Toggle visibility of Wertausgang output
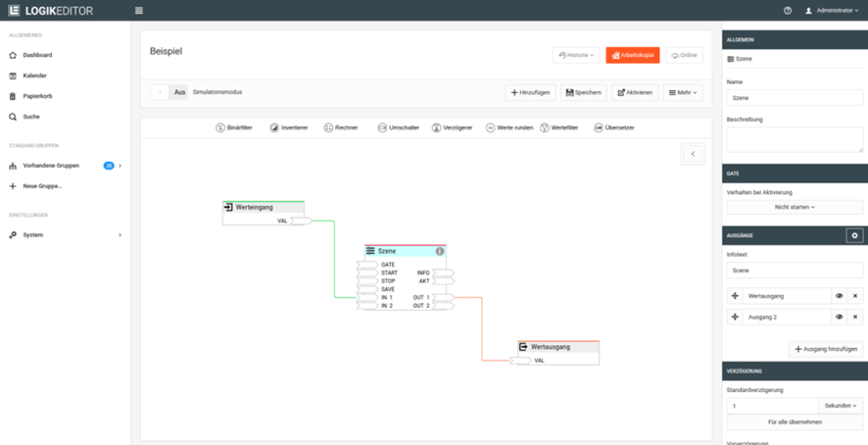Screen dimensions: 868x445 839,296
